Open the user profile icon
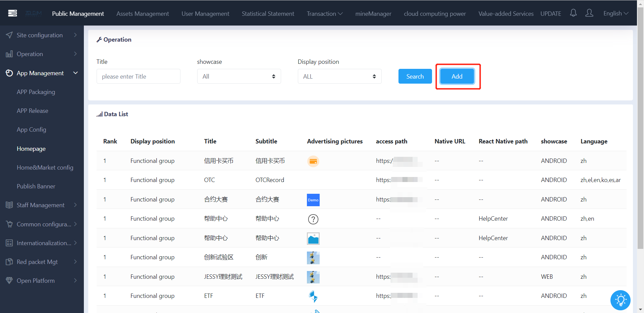The width and height of the screenshot is (644, 313). point(589,13)
